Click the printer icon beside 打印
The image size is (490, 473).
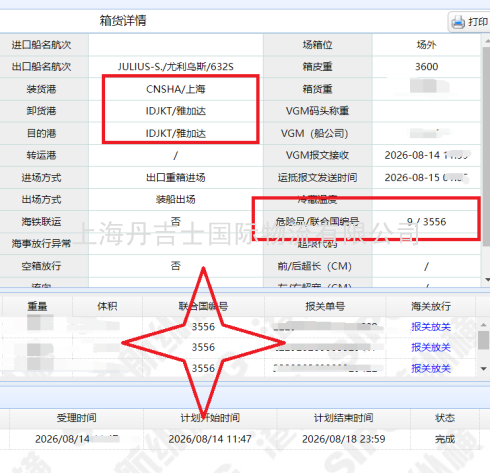(458, 22)
